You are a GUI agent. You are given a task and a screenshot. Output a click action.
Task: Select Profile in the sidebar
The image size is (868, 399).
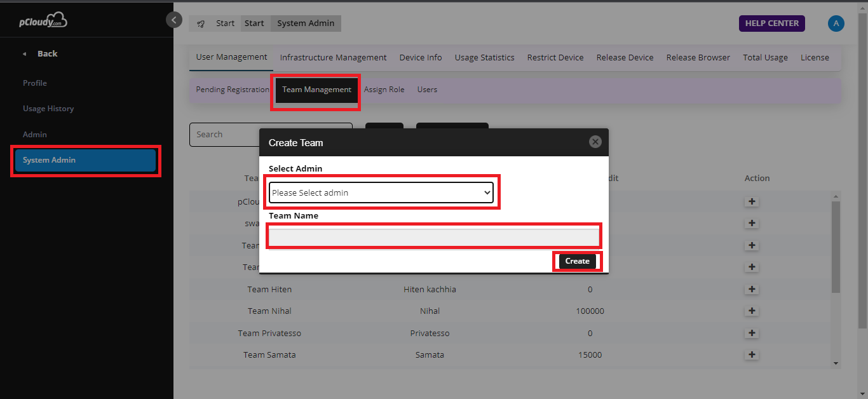tap(35, 83)
